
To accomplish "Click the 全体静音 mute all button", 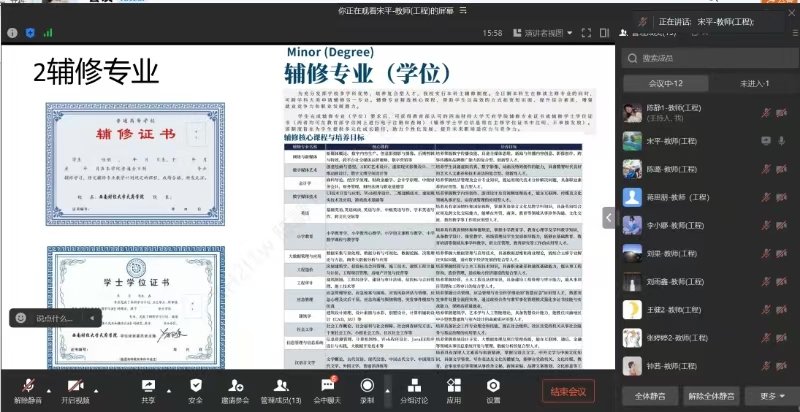I will (649, 395).
